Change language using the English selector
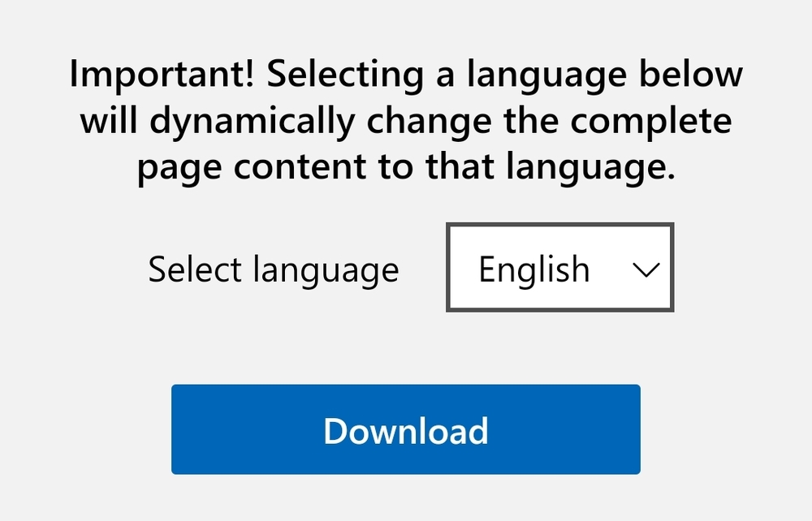 tap(559, 269)
